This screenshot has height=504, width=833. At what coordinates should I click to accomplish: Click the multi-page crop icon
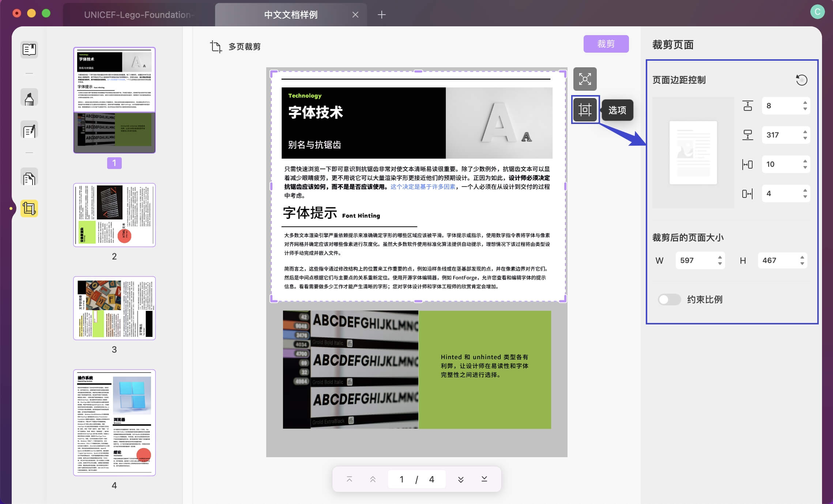(216, 47)
